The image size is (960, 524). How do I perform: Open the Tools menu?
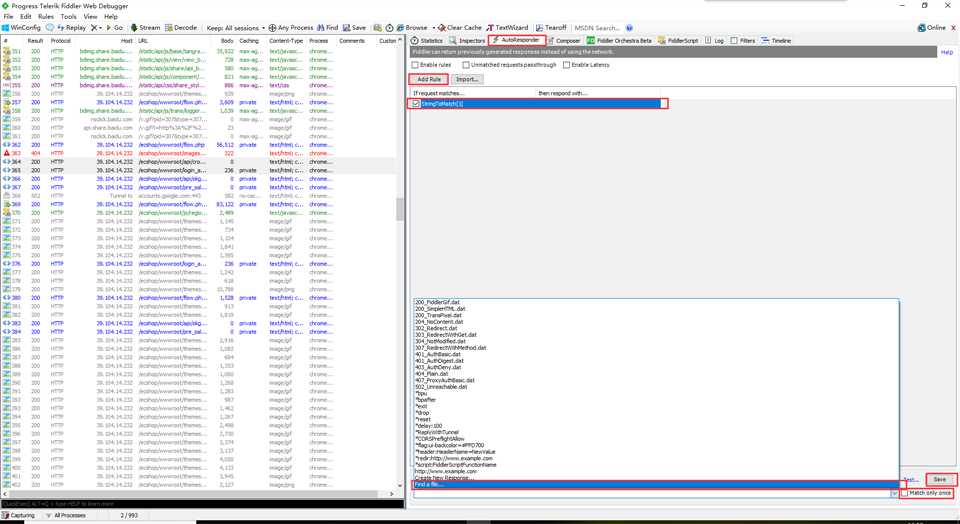(69, 17)
